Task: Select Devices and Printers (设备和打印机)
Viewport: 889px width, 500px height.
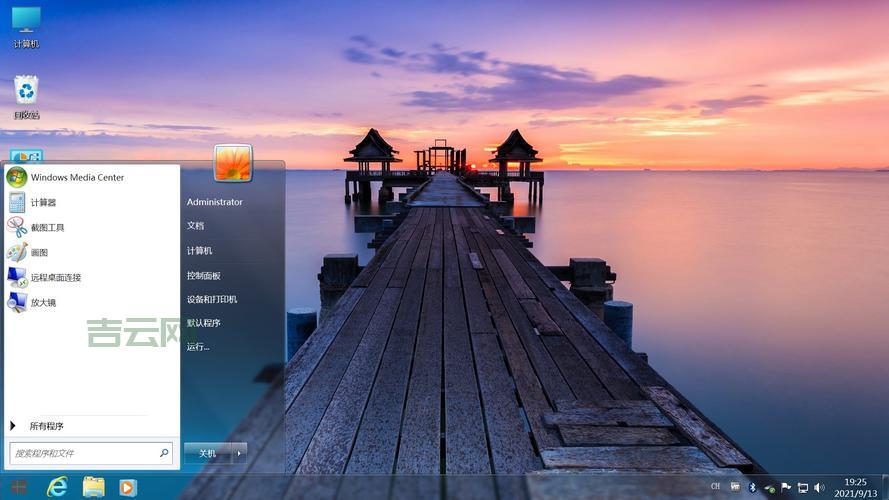Action: coord(211,299)
